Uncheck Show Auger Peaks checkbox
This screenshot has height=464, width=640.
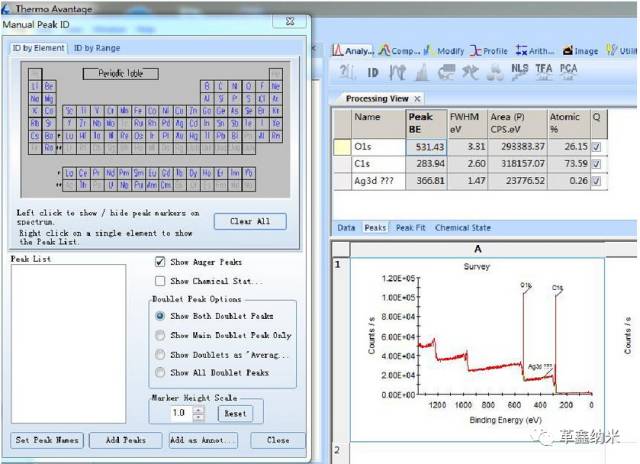click(x=160, y=262)
